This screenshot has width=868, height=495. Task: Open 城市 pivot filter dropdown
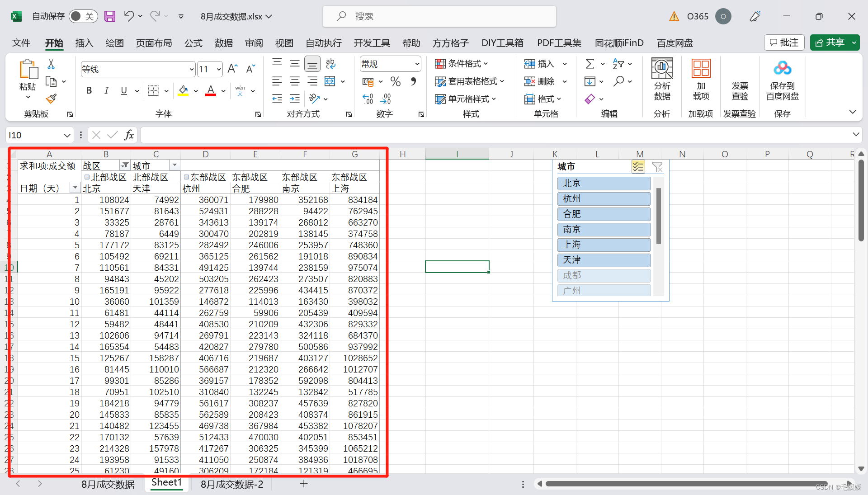click(175, 165)
